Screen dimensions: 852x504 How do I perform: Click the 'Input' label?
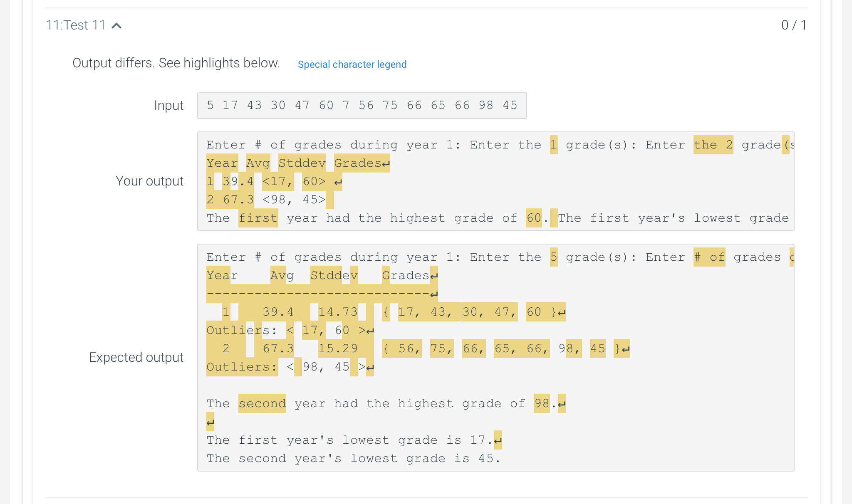click(x=168, y=106)
